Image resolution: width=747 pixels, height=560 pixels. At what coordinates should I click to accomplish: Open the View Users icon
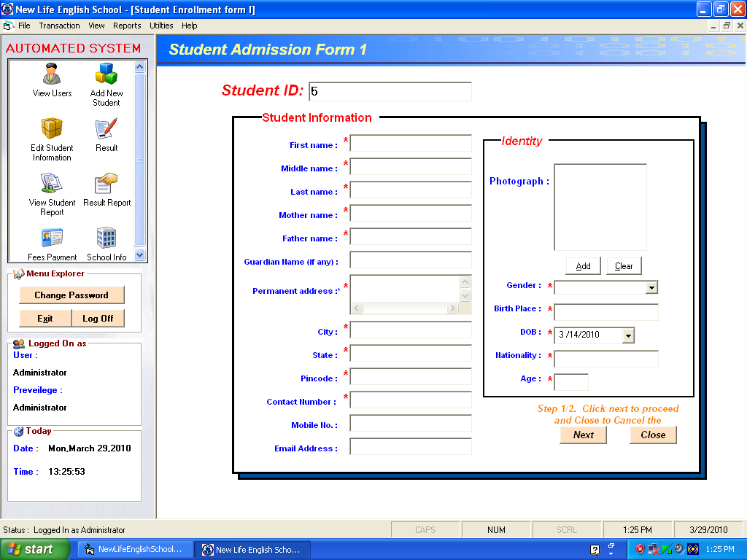coord(52,75)
